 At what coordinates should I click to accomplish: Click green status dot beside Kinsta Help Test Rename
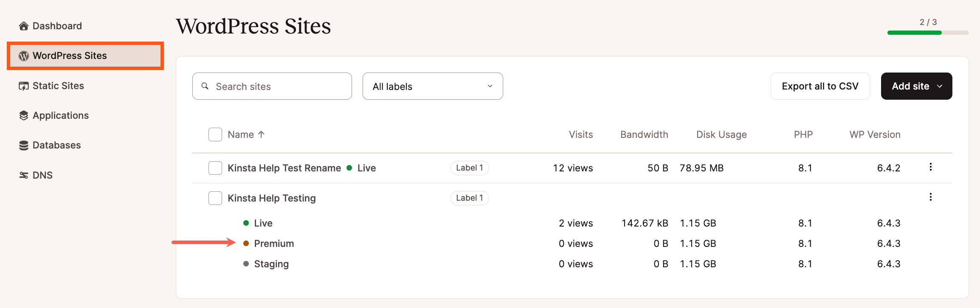pos(349,168)
